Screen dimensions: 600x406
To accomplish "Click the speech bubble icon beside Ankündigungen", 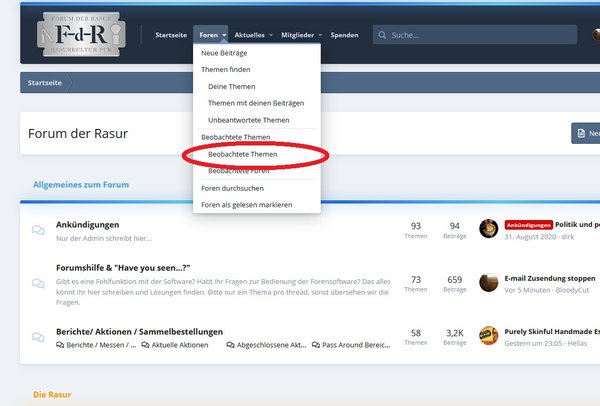I will coord(38,231).
